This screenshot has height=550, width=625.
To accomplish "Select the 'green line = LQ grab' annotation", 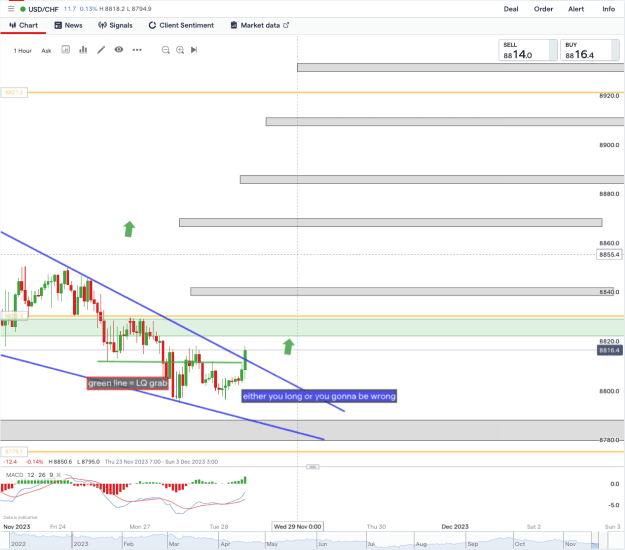I will (128, 383).
